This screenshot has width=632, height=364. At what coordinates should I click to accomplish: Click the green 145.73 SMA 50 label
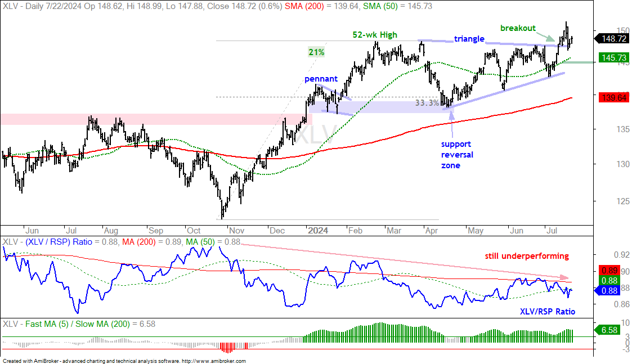pyautogui.click(x=614, y=57)
